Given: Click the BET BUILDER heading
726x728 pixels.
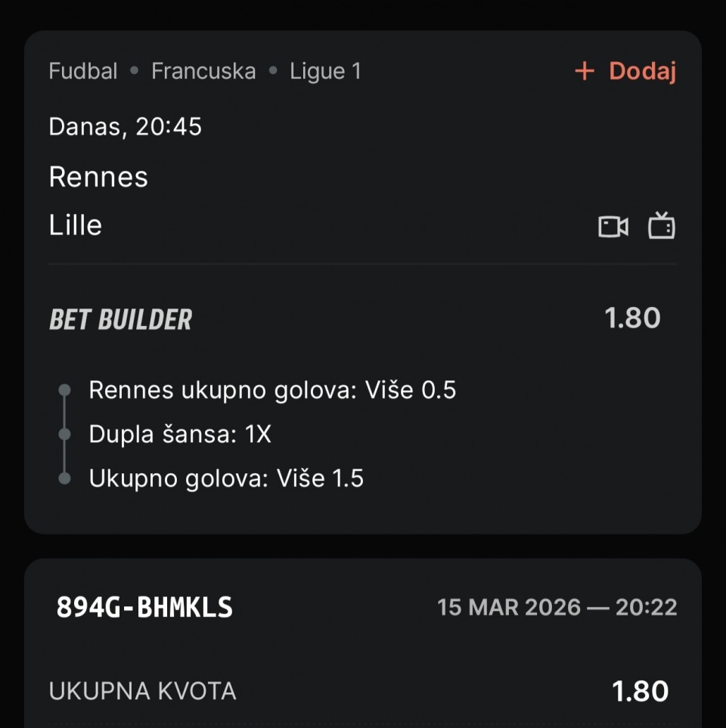Looking at the screenshot, I should tap(121, 320).
